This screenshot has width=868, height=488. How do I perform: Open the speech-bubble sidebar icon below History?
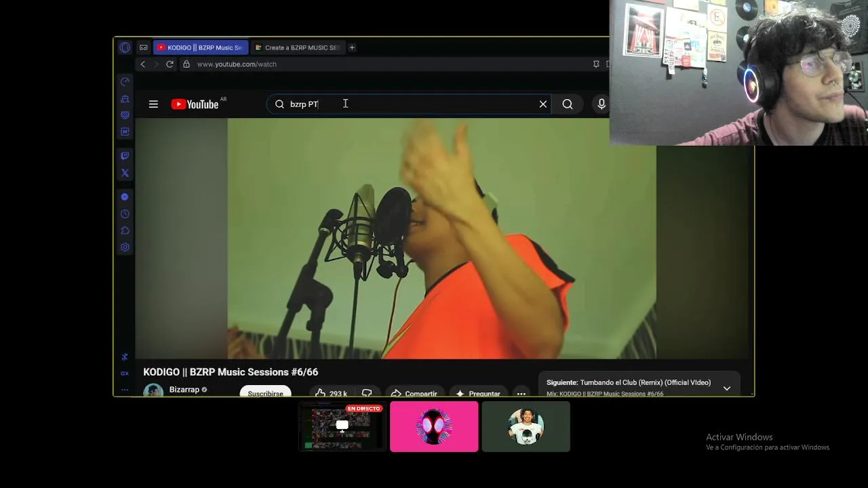coord(125,230)
